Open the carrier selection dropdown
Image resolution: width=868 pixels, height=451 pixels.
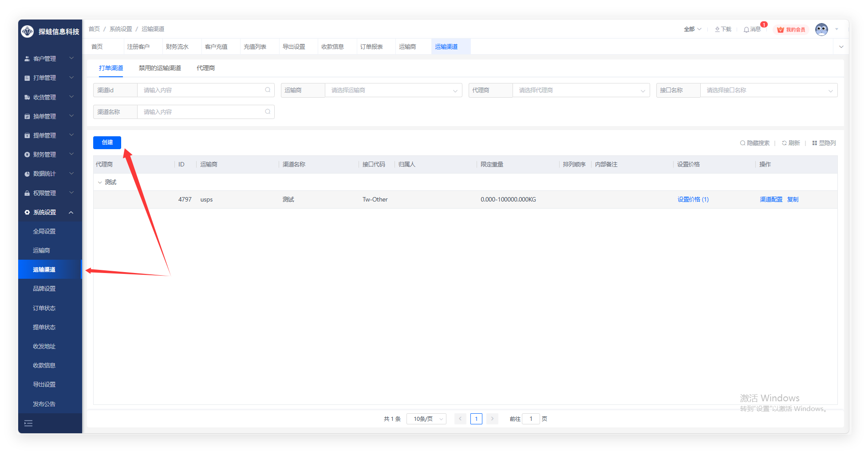[x=393, y=91]
